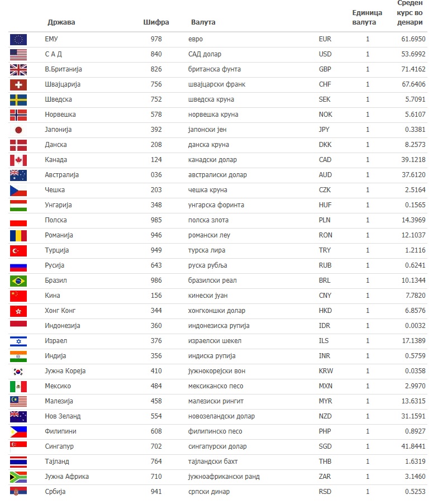Click the Canadian flag icon
Screen dimensions: 433x504
(18, 160)
